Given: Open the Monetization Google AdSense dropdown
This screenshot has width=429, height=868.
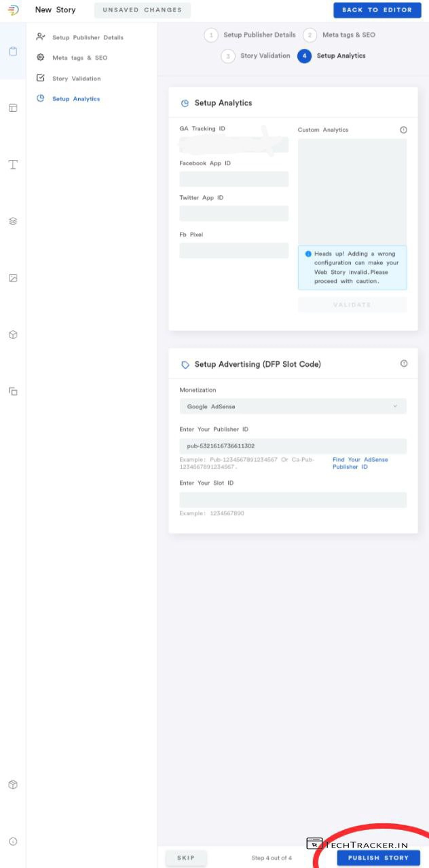Looking at the screenshot, I should (293, 406).
